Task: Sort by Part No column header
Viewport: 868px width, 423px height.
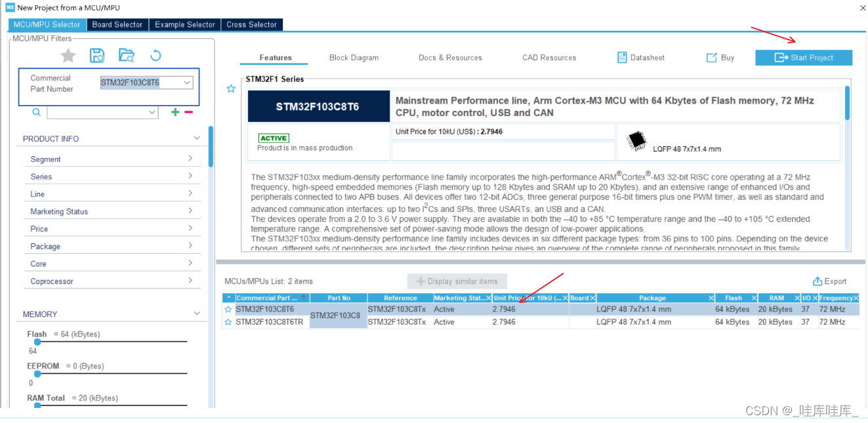Action: tap(339, 298)
